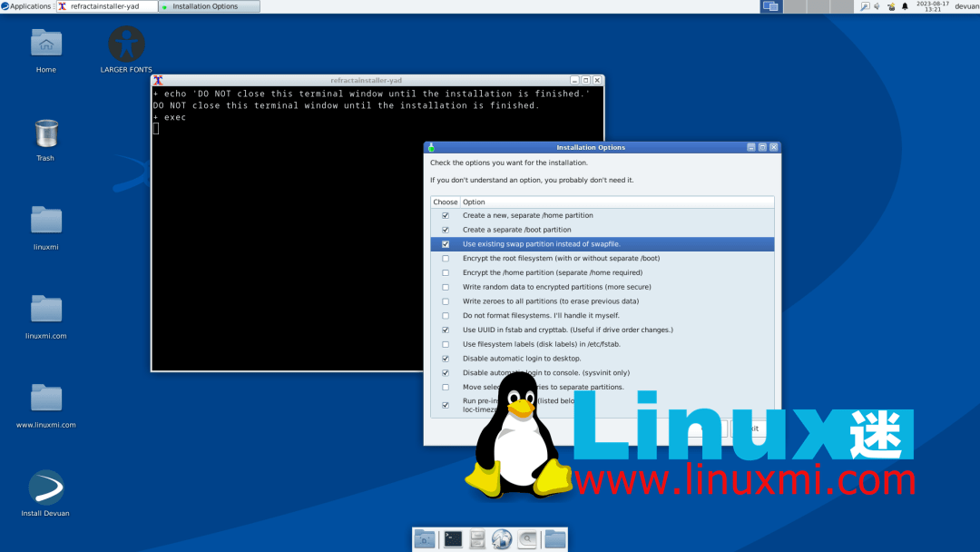
Task: Open the Applications menu in the panel
Action: pos(26,6)
